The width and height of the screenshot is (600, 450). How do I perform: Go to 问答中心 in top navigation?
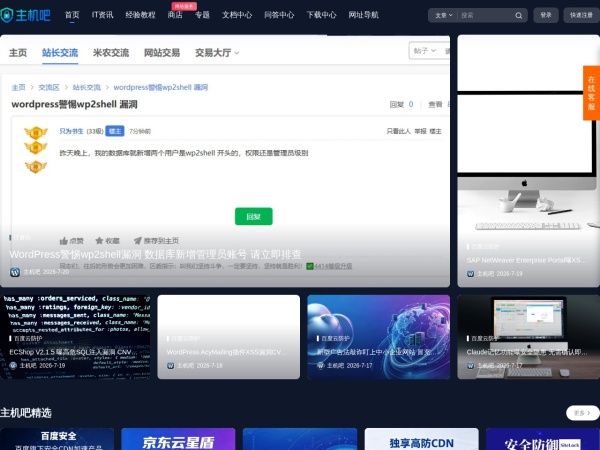pyautogui.click(x=279, y=15)
